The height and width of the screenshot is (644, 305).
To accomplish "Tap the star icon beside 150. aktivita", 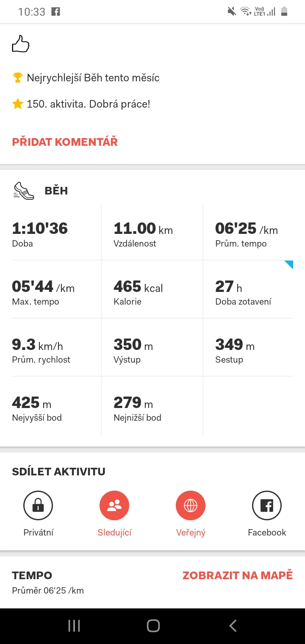I will [17, 104].
